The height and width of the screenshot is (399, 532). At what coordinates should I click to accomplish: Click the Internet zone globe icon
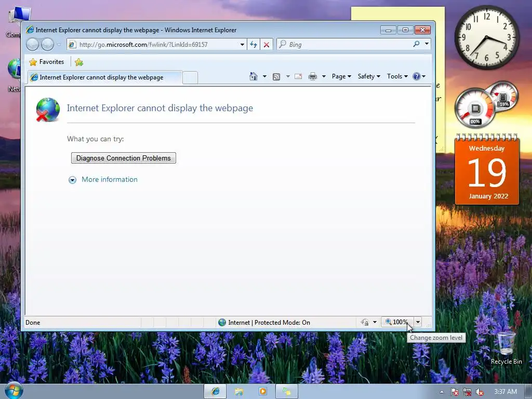tap(222, 322)
